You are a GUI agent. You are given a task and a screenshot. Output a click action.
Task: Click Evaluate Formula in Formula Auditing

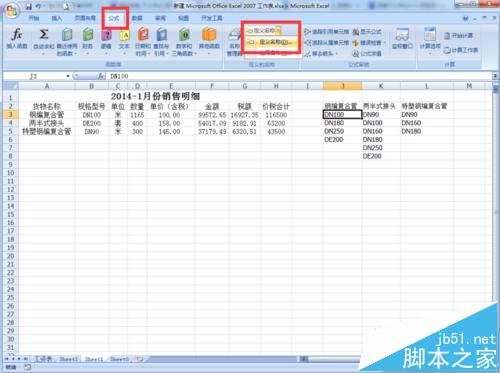coord(367,53)
